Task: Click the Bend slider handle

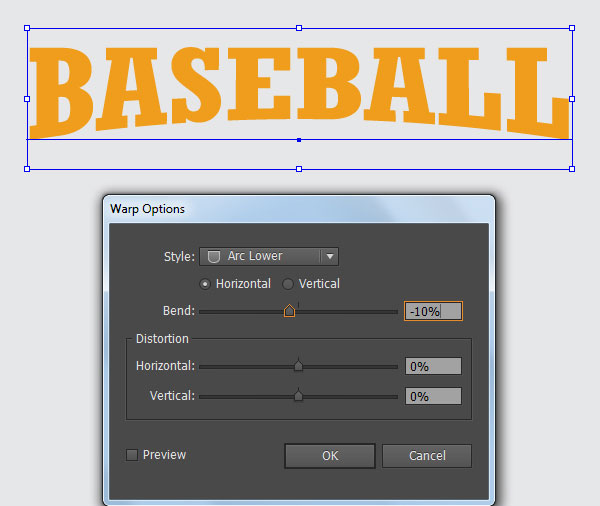Action: (x=290, y=310)
